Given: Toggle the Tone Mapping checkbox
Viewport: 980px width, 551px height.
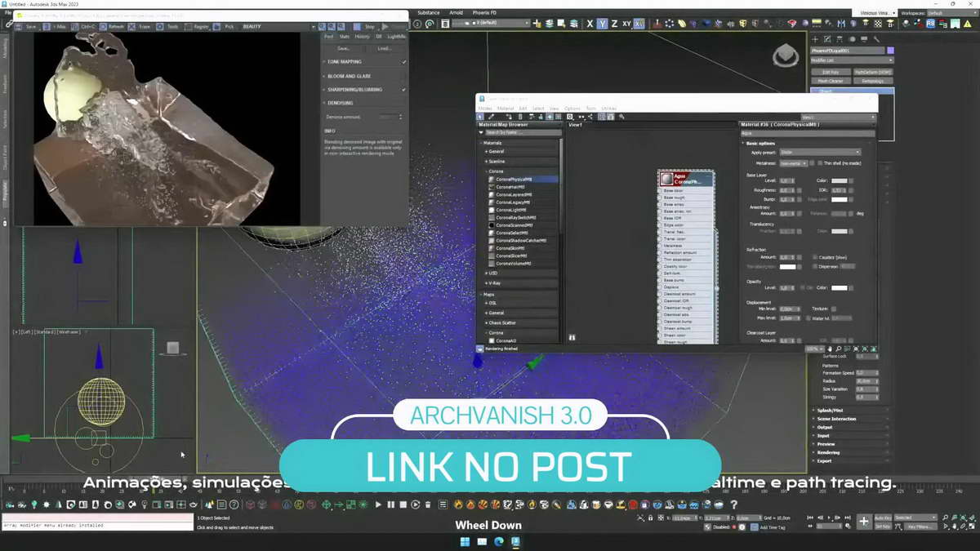Looking at the screenshot, I should click(403, 62).
